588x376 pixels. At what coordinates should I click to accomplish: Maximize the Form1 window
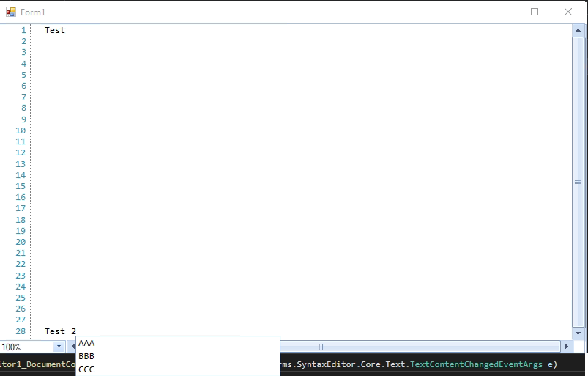click(535, 12)
